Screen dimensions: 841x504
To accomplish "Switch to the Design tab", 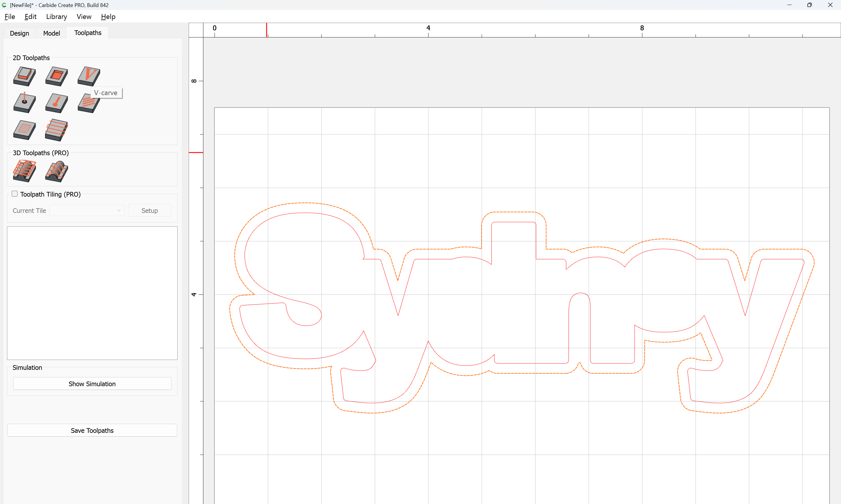I will pos(19,33).
